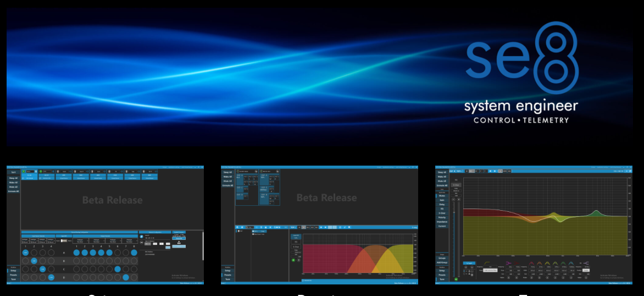Select the Current item in Tune screenshot sidebar

pyautogui.click(x=442, y=226)
